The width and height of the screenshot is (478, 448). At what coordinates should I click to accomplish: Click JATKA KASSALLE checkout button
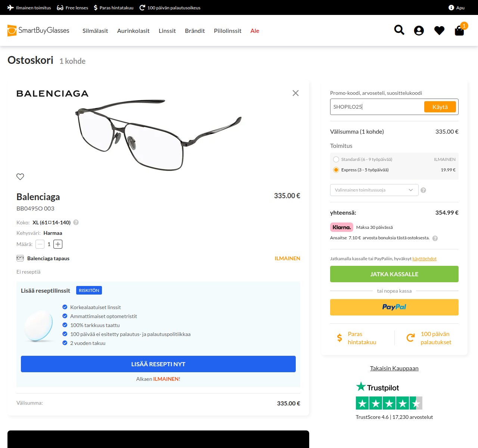[394, 274]
